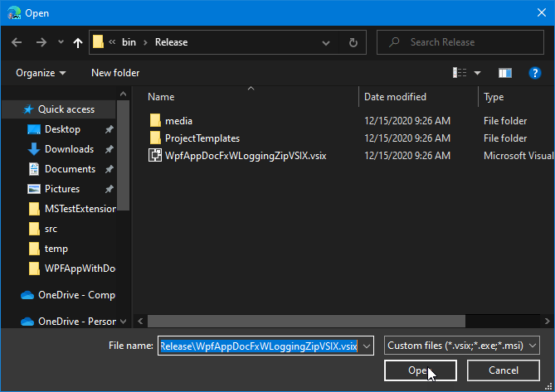Create a New folder
The image size is (555, 392).
[115, 73]
